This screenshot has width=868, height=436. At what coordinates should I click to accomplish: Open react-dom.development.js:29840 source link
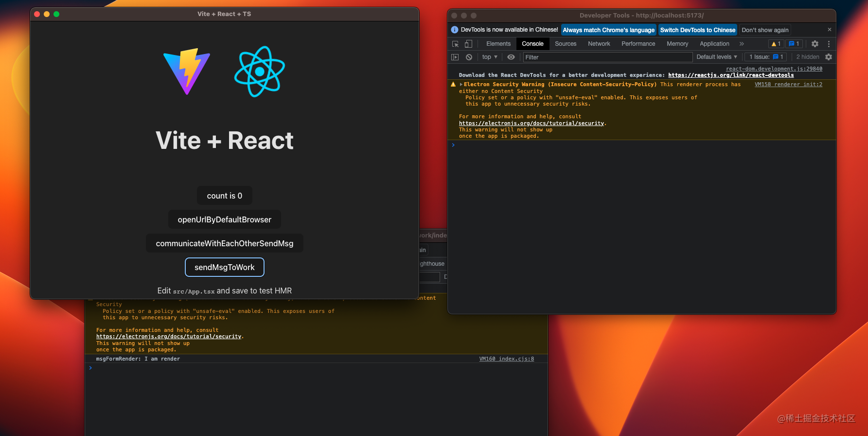[774, 69]
